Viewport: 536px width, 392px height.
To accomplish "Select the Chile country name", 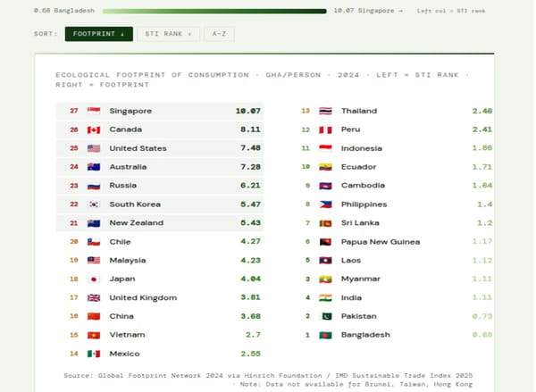I will click(x=120, y=242).
